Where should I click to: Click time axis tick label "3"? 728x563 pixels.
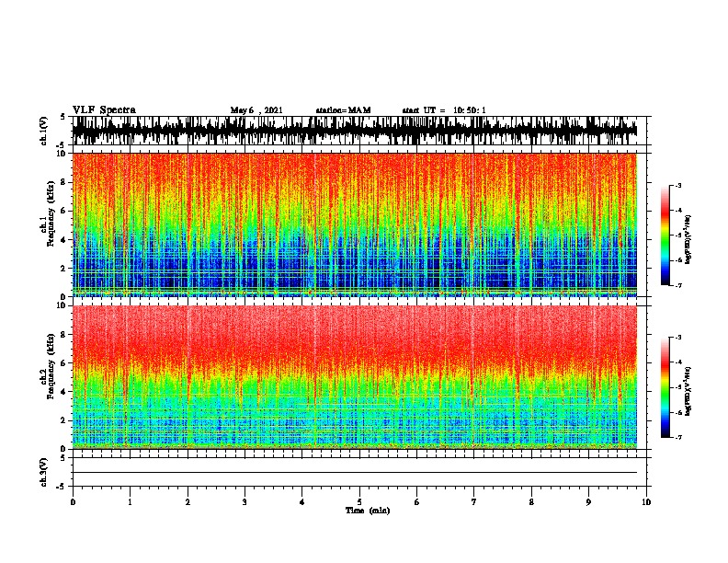point(245,502)
